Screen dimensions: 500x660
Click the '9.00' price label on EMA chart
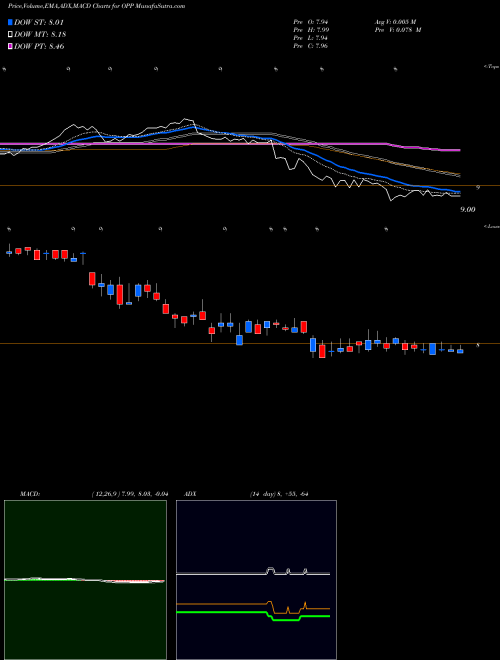click(x=468, y=209)
